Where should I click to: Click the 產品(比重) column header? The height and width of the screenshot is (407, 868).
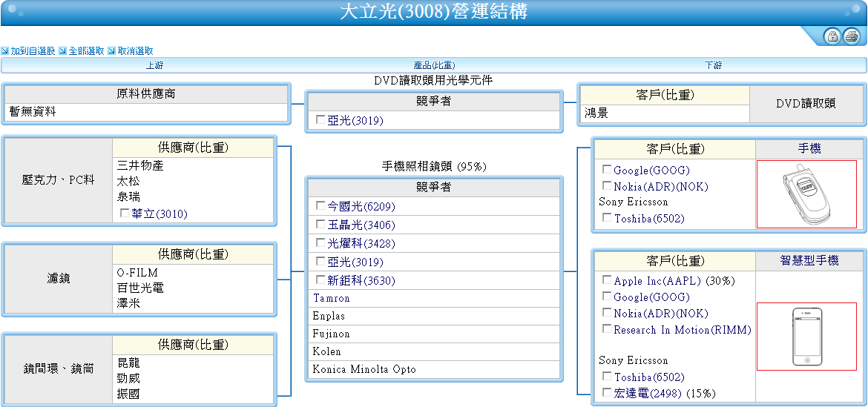(435, 65)
